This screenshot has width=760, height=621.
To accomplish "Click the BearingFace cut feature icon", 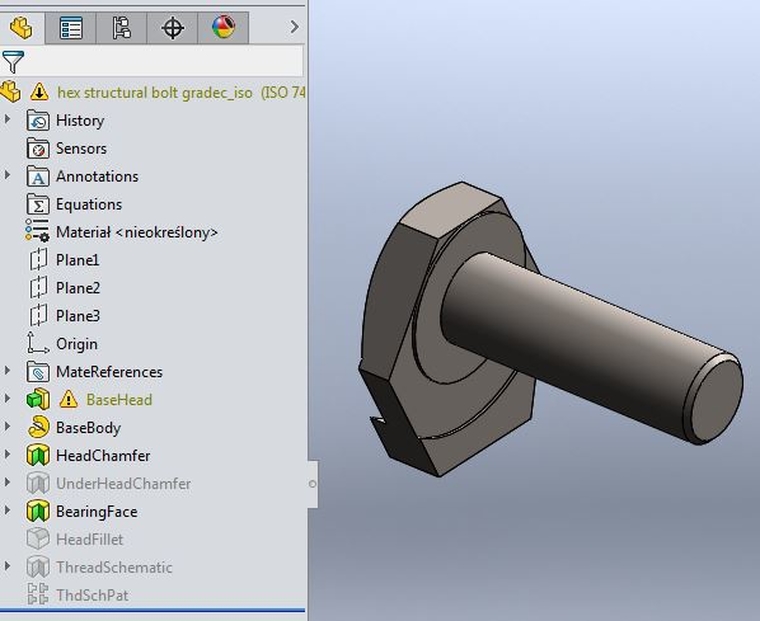I will (38, 511).
